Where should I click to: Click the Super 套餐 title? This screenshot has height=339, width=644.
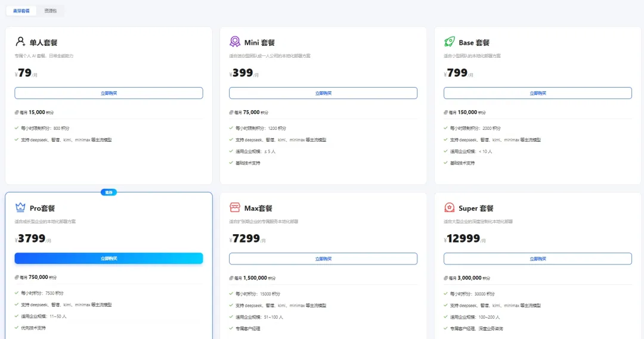476,209
